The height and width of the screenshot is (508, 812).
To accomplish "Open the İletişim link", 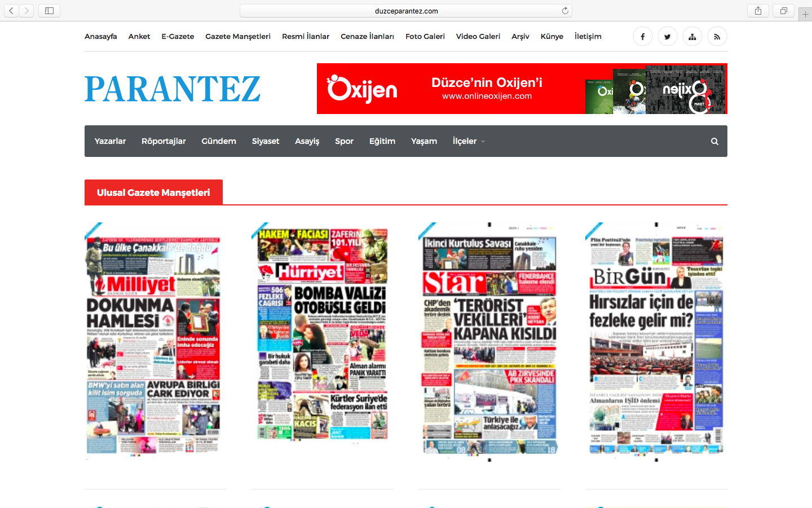I will pos(588,37).
